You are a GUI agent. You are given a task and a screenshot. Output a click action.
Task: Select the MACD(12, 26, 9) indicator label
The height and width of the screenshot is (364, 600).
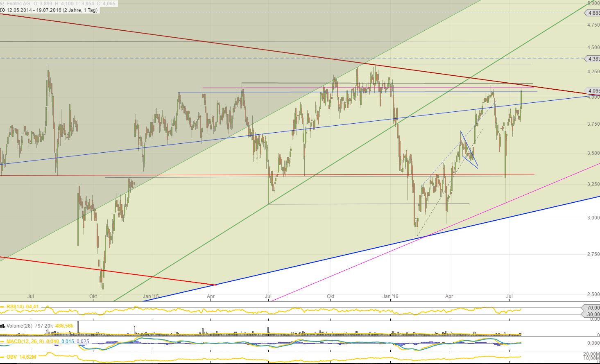click(25, 341)
